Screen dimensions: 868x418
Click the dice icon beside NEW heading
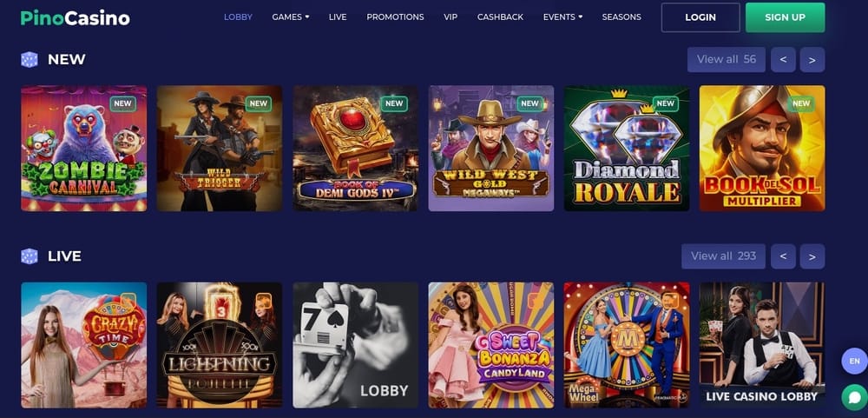[30, 59]
